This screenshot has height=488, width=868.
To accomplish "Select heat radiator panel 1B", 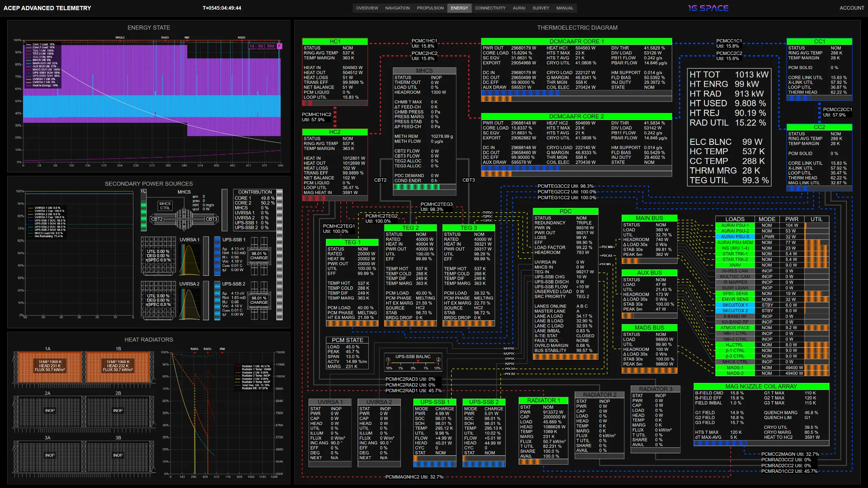I will point(118,367).
